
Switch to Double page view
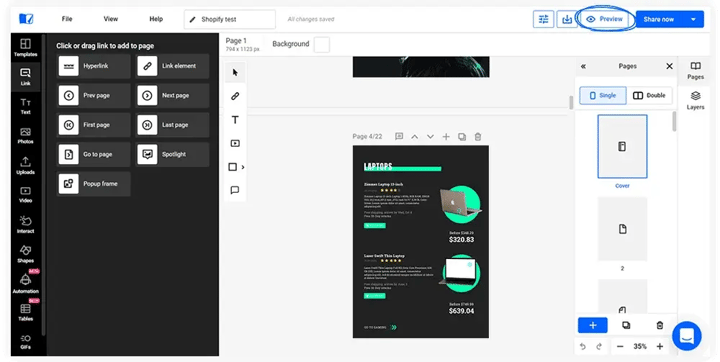[x=649, y=96]
